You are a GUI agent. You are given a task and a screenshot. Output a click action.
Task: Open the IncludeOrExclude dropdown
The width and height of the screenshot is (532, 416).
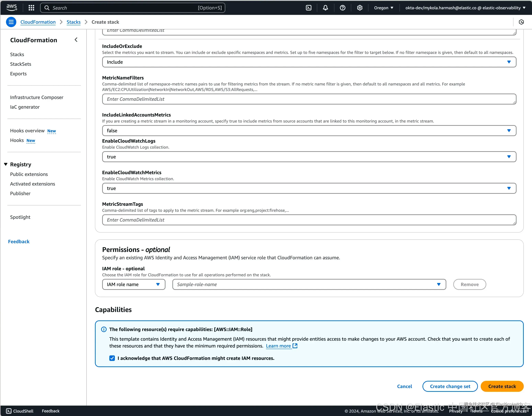point(309,62)
